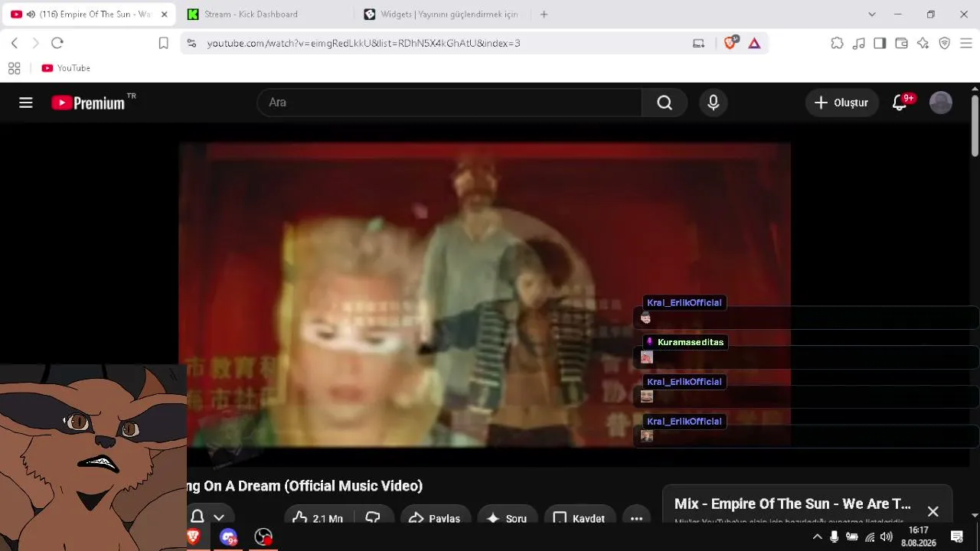Open the Soru ask button
The image size is (980, 551).
[507, 518]
